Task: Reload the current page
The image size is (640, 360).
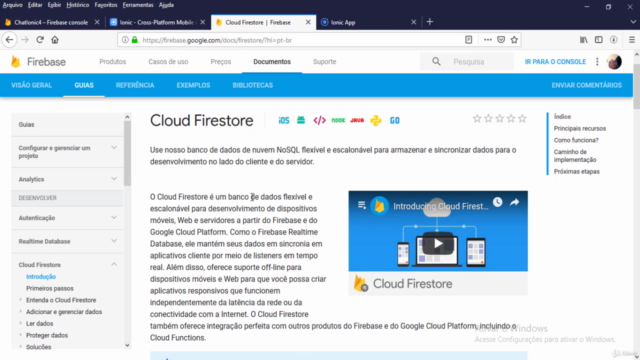Action: [40, 40]
